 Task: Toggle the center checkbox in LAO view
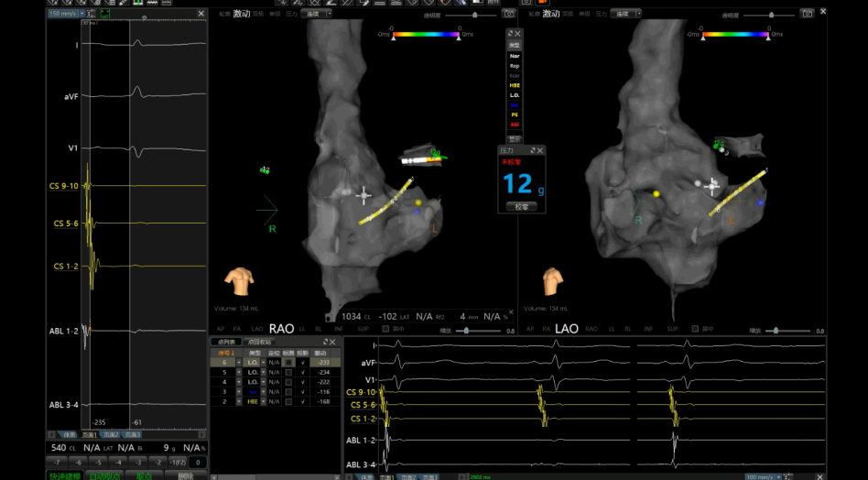coord(695,329)
